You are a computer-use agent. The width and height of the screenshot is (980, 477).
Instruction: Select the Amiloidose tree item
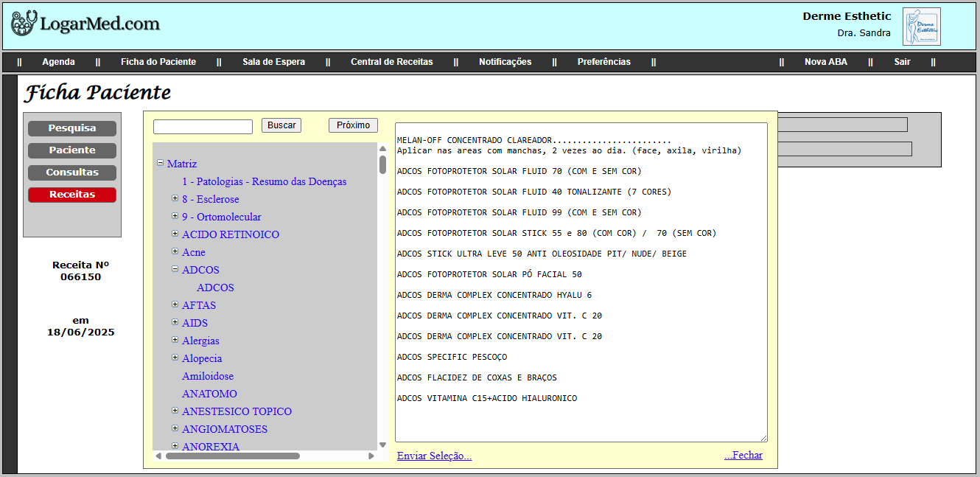click(208, 376)
